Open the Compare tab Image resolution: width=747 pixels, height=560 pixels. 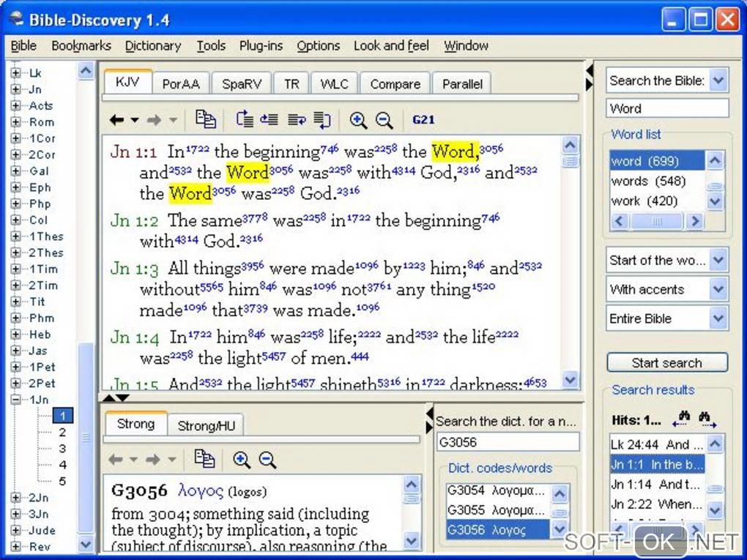(395, 83)
